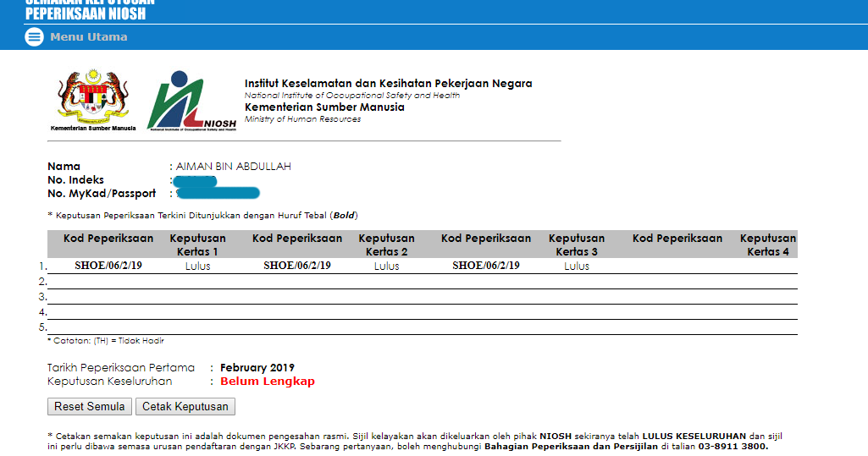Click the Keputusan Keseluruhan label
The height and width of the screenshot is (456, 868).
tap(109, 382)
